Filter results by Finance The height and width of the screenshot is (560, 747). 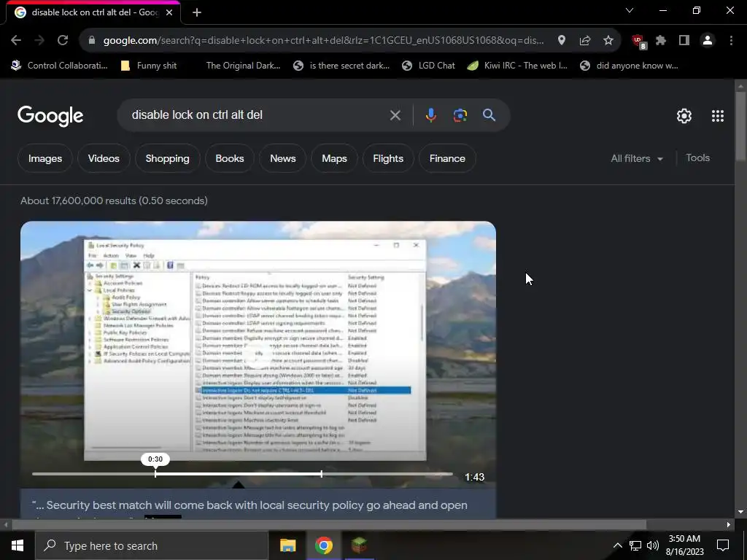pyautogui.click(x=447, y=158)
